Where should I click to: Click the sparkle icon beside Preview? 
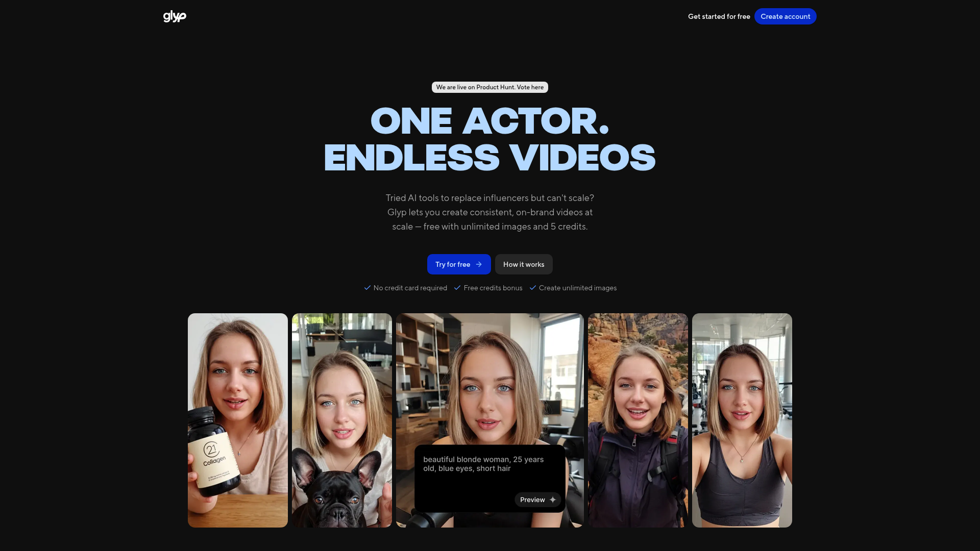click(x=553, y=499)
